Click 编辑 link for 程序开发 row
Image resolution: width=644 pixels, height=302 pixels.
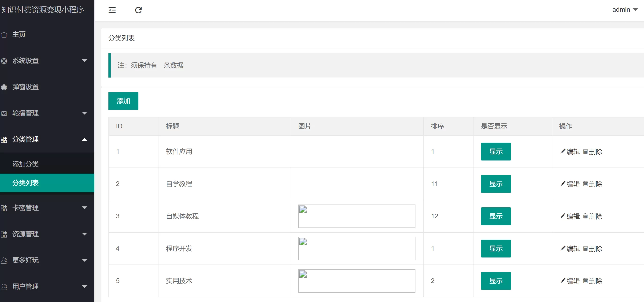tap(573, 248)
